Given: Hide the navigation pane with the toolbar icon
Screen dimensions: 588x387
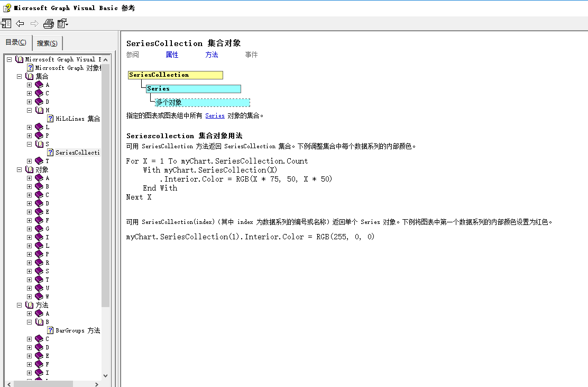Looking at the screenshot, I should coord(7,23).
